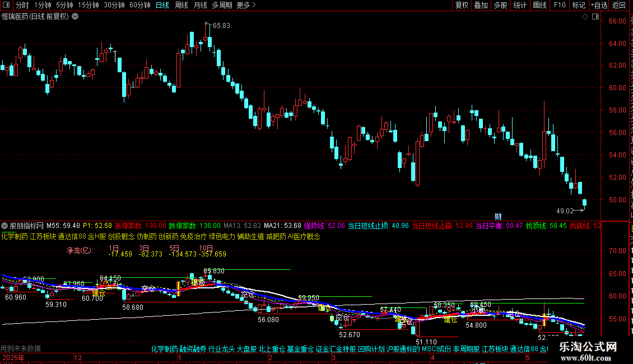Switch to the 30分钟 period

pos(114,5)
